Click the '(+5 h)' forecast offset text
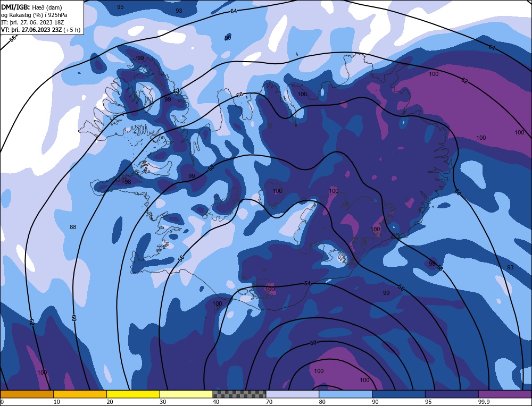Viewport: 532px width, 406px height. pyautogui.click(x=72, y=30)
